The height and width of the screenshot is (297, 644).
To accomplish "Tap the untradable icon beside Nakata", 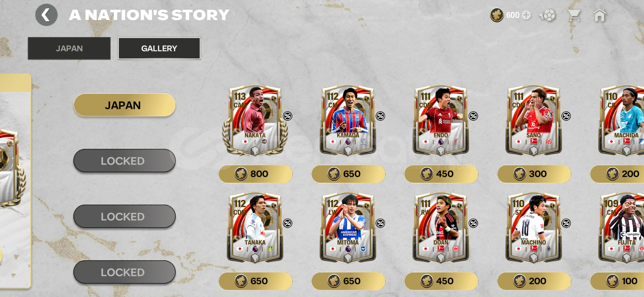I will coord(288,116).
